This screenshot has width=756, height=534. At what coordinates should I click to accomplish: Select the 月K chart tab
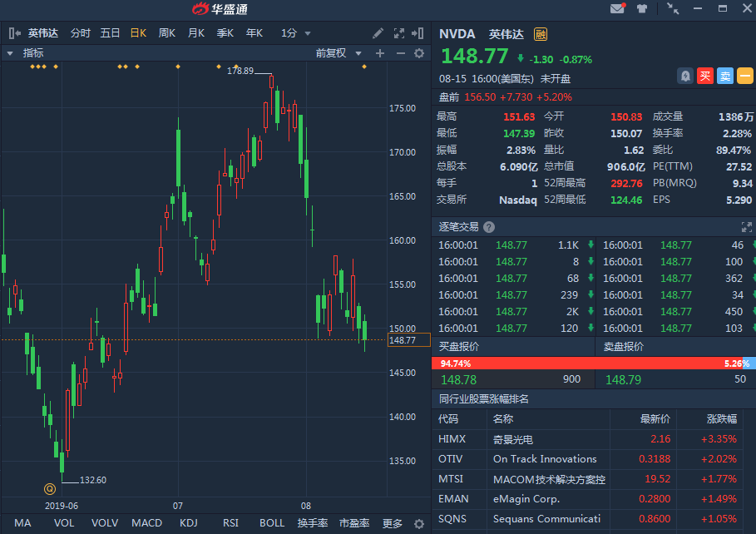pyautogui.click(x=196, y=33)
